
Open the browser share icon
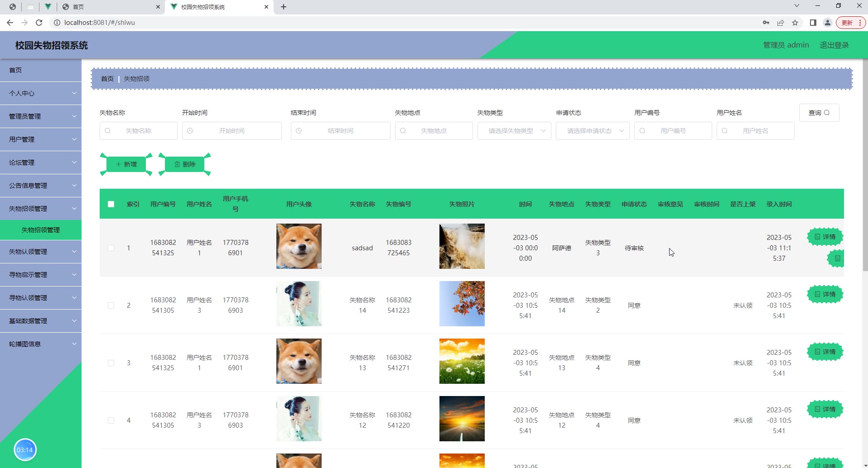point(781,23)
